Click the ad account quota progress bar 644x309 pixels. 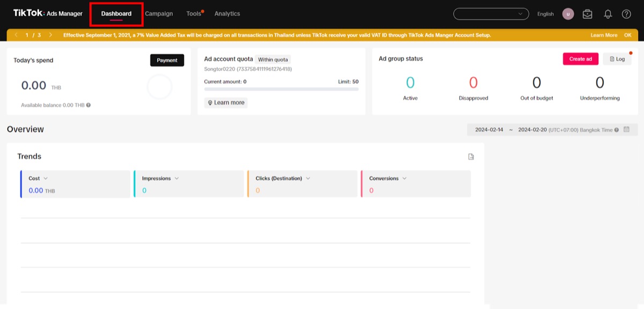[281, 89]
